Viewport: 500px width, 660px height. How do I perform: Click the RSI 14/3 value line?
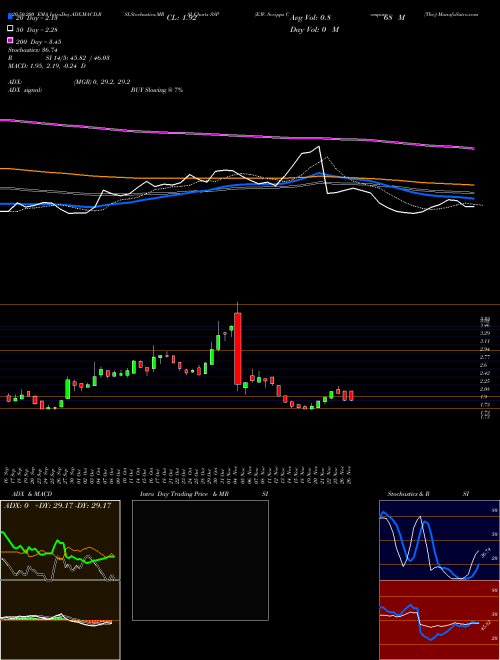point(59,58)
